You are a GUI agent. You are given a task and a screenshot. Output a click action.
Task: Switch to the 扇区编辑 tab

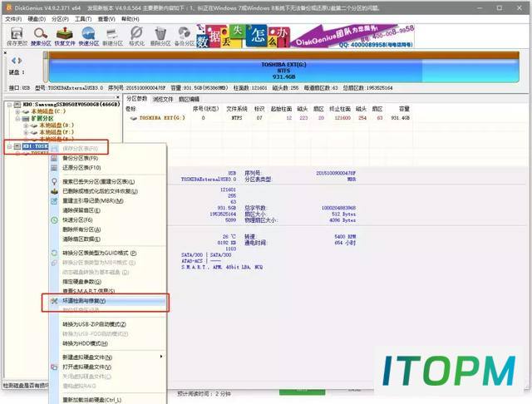pyautogui.click(x=189, y=100)
